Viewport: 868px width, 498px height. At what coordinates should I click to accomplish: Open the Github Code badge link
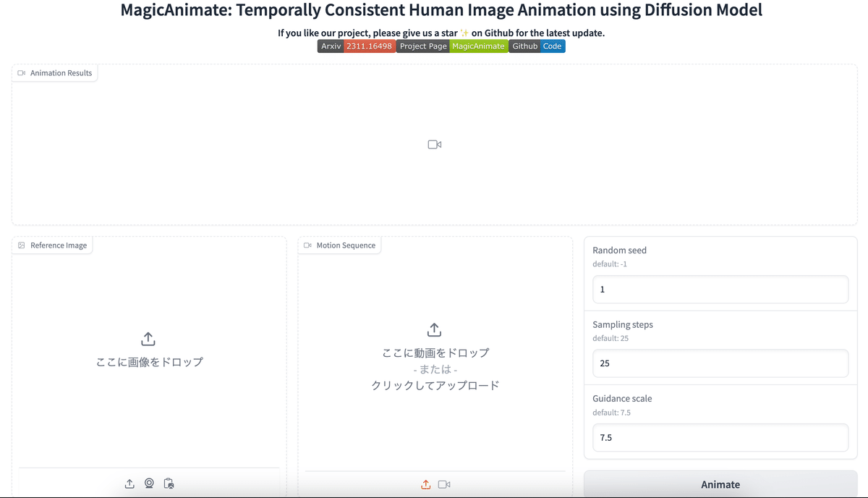pos(537,46)
